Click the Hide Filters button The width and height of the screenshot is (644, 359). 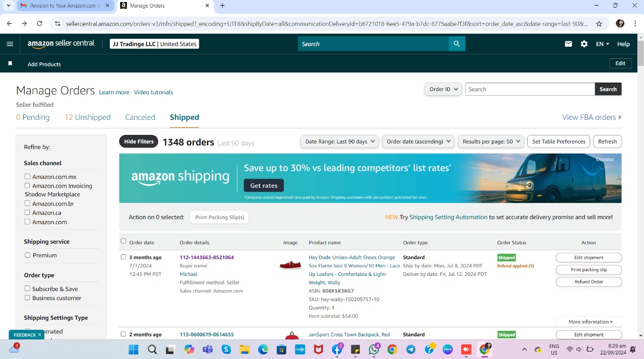pos(139,141)
